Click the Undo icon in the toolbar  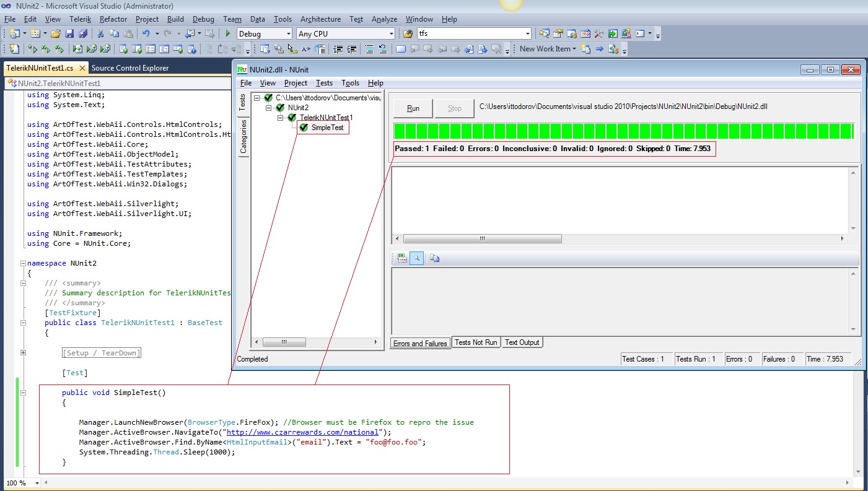(x=146, y=34)
